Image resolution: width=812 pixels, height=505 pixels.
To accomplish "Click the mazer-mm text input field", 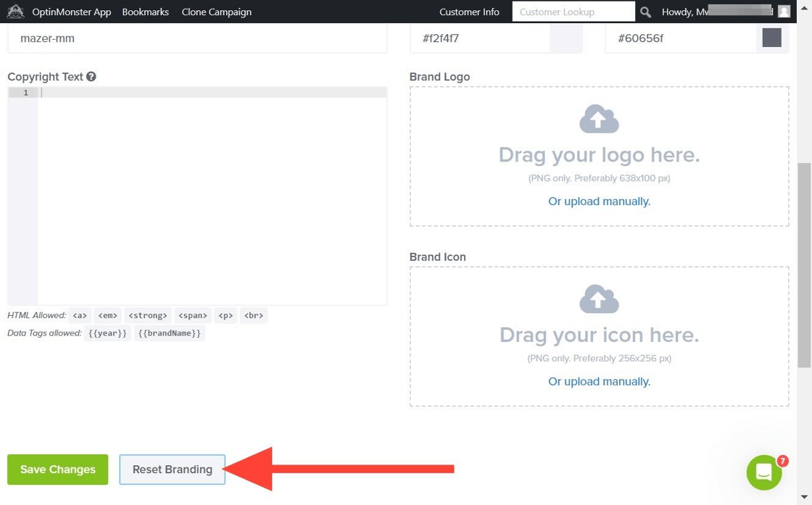I will pos(197,38).
